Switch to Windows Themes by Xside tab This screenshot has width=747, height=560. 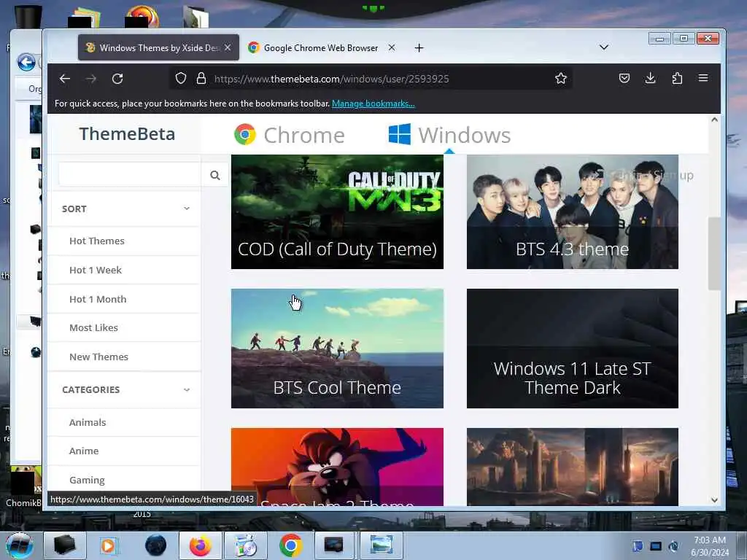coord(158,47)
